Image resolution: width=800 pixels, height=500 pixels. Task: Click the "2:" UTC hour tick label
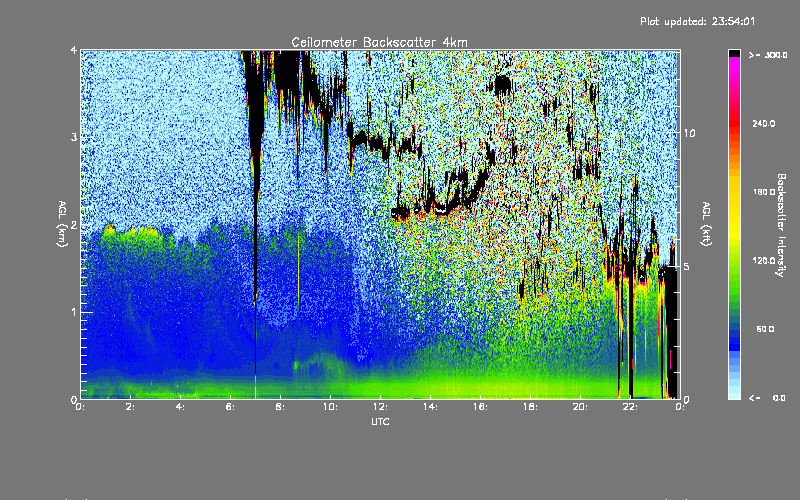(x=131, y=407)
